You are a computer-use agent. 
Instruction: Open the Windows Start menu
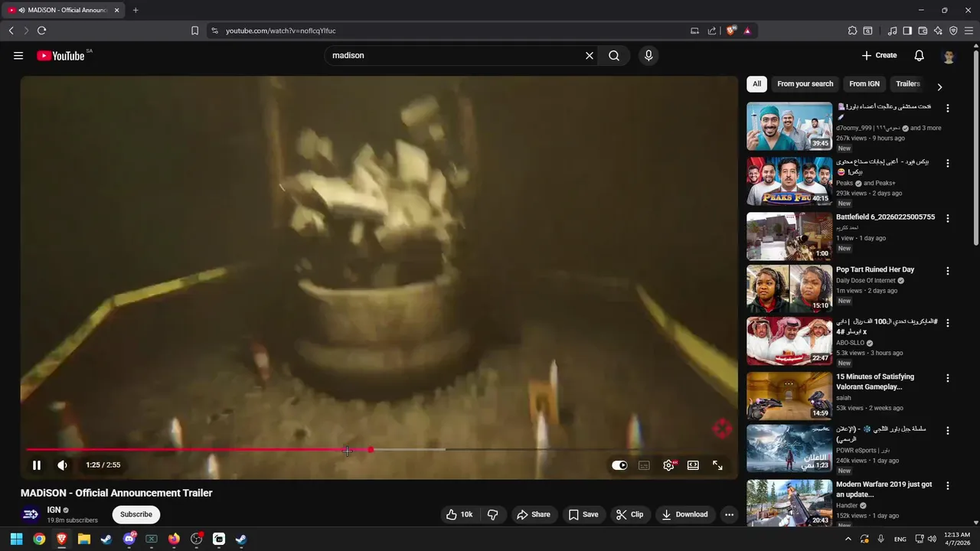pyautogui.click(x=16, y=539)
